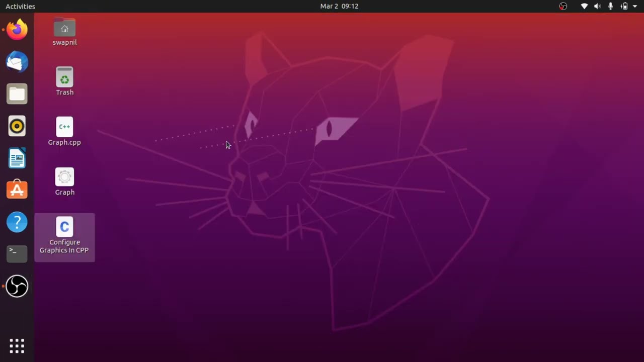
Task: Select the swapnil home folder icon
Action: [64, 28]
